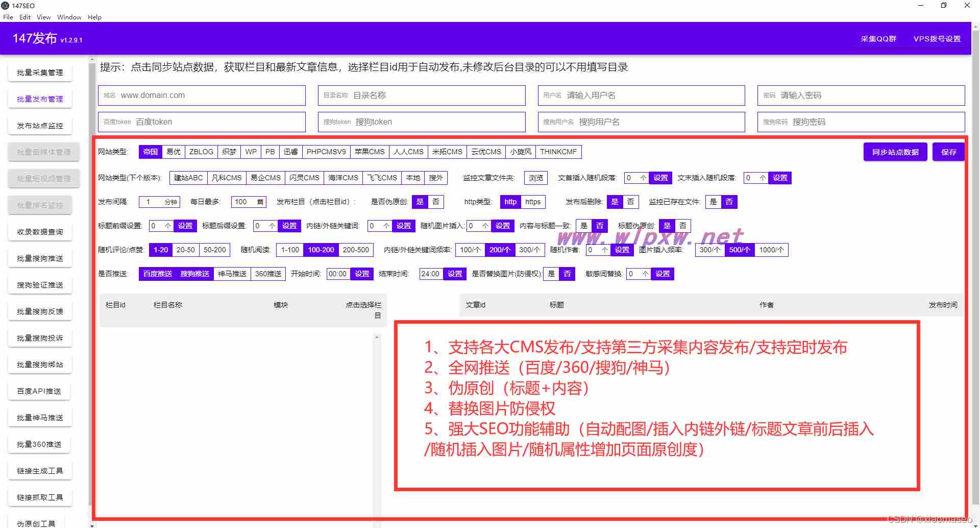Image resolution: width=980 pixels, height=528 pixels.
Task: Open 链接抓取工具
Action: click(40, 497)
